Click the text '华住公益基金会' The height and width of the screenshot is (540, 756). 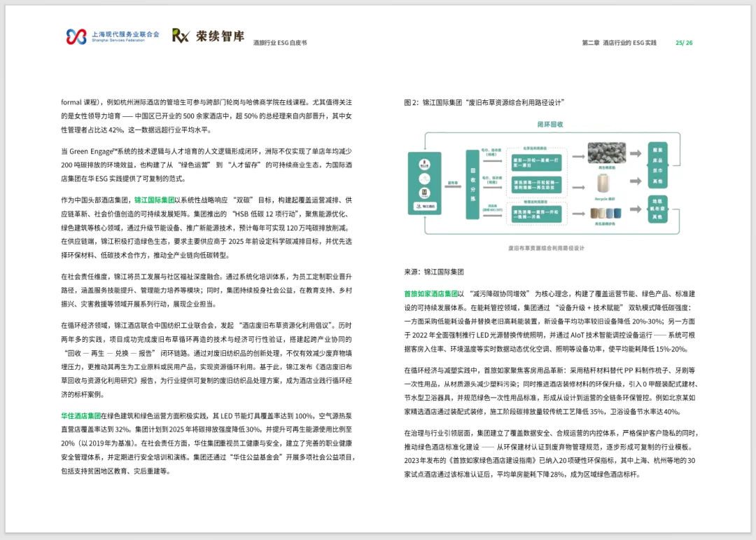(x=256, y=457)
